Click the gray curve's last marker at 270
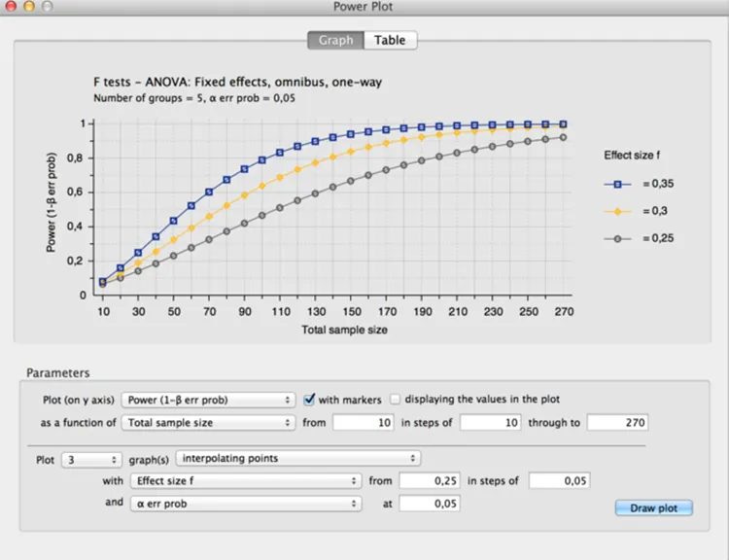Image resolution: width=729 pixels, height=560 pixels. (563, 138)
